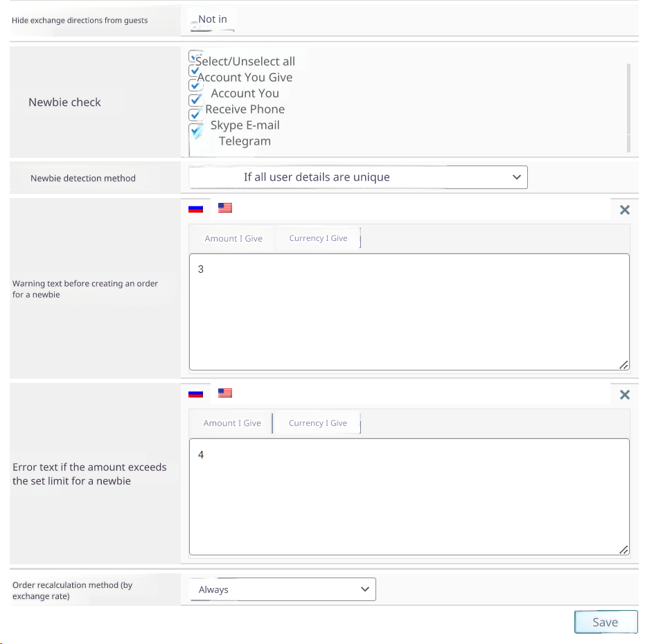This screenshot has height=644, width=645.
Task: Insert Amount I Give tag in warning text
Action: point(233,239)
